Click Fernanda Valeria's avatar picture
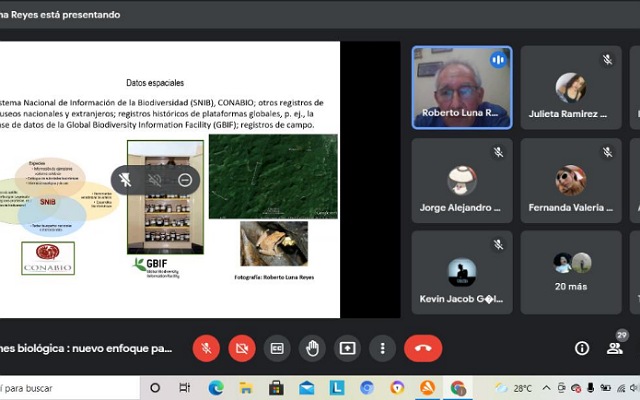 pos(571,180)
